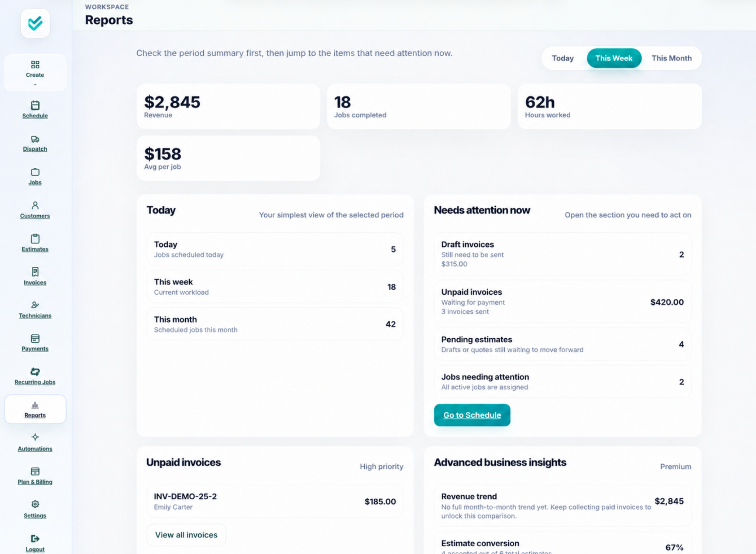Click the Go to Schedule button

(472, 415)
